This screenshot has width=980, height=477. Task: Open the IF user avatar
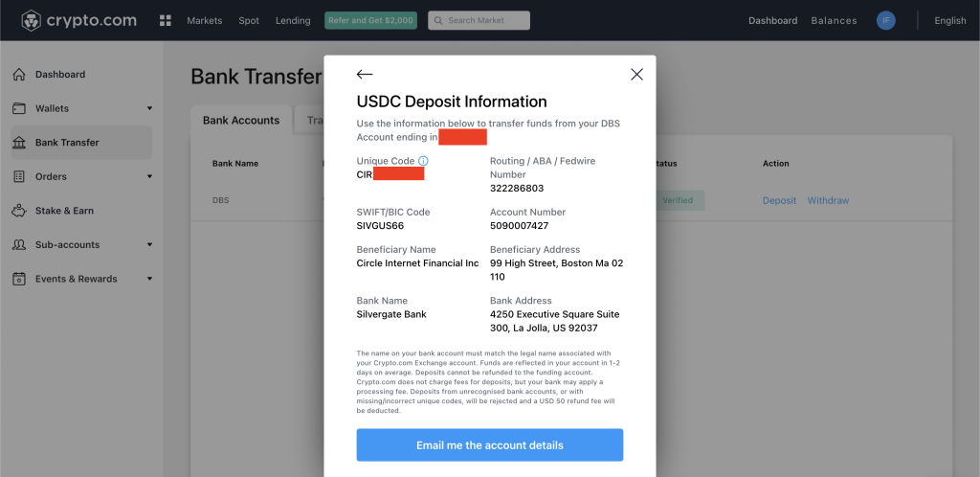click(885, 21)
